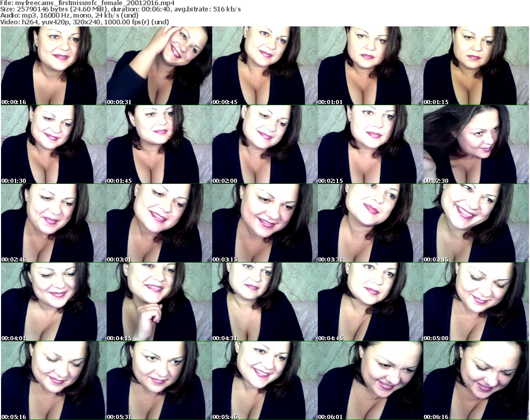
Task: Select the thumbnail frame stamped 00:02:15
Action: pos(370,144)
